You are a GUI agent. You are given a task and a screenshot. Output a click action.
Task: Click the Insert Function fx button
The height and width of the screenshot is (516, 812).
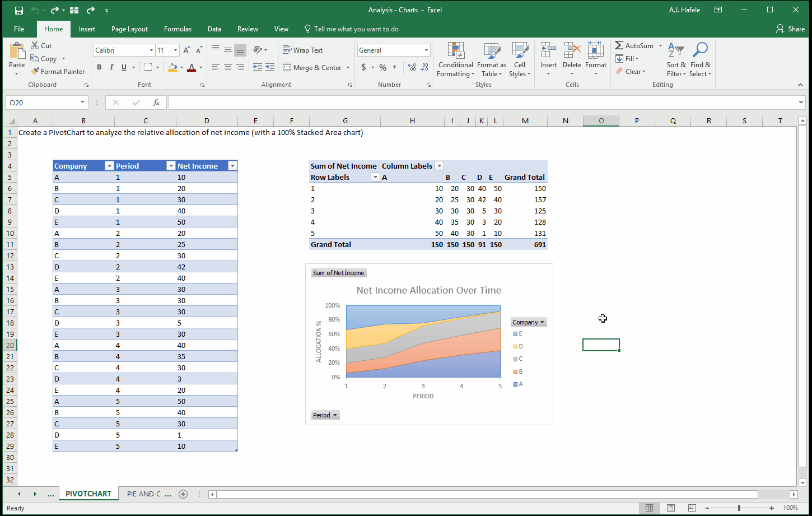click(156, 103)
